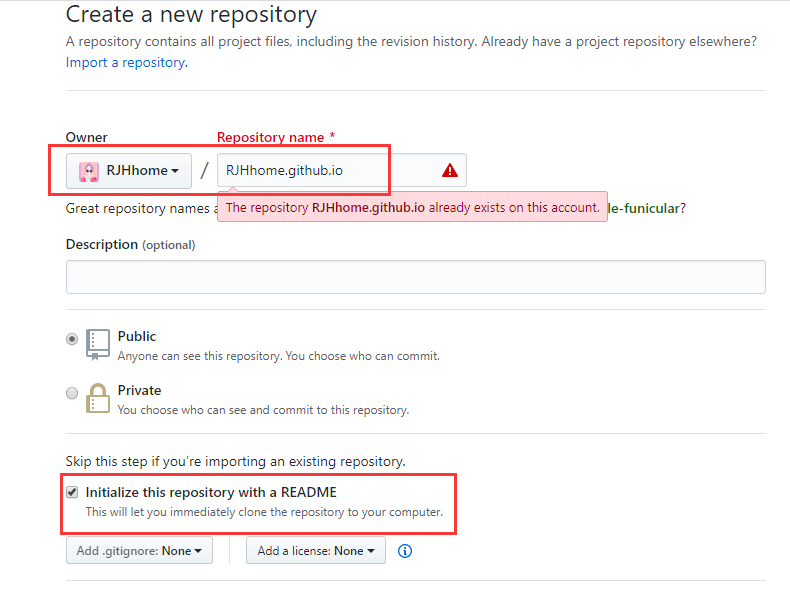This screenshot has height=590, width=790.
Task: Click the Repository name label
Action: 276,137
